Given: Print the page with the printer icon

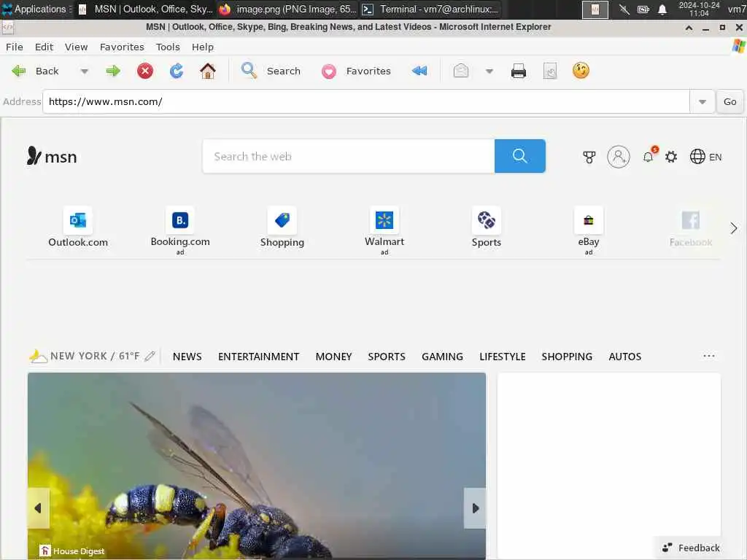Looking at the screenshot, I should tap(519, 71).
